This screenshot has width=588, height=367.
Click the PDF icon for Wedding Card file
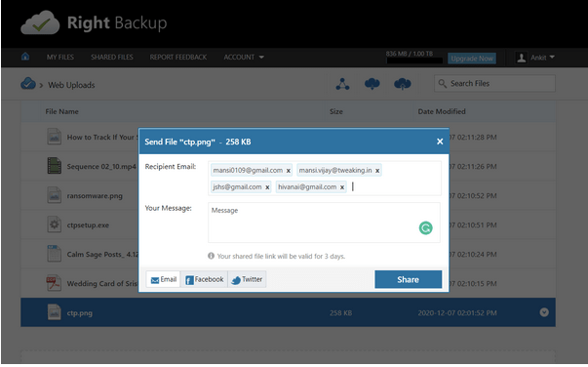pyautogui.click(x=54, y=283)
